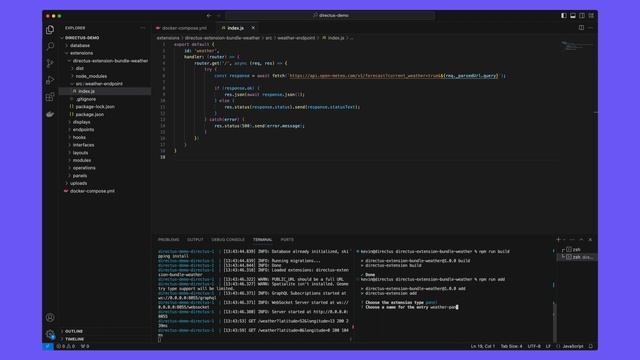Open the Explorer view in activity bar
This screenshot has height=360, width=640.
50,29
